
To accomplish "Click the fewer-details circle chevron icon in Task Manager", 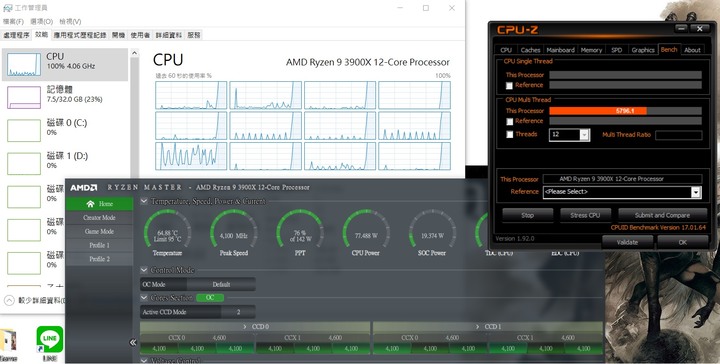I will click(x=9, y=301).
